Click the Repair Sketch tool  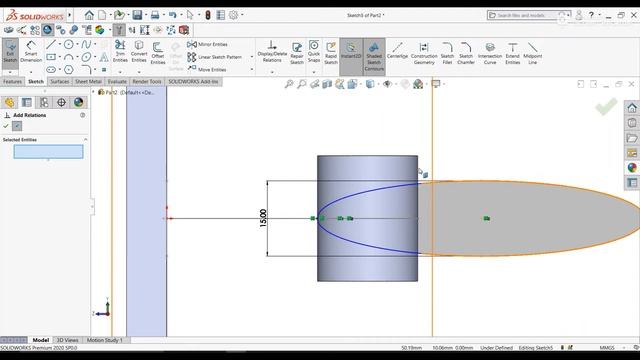[297, 53]
